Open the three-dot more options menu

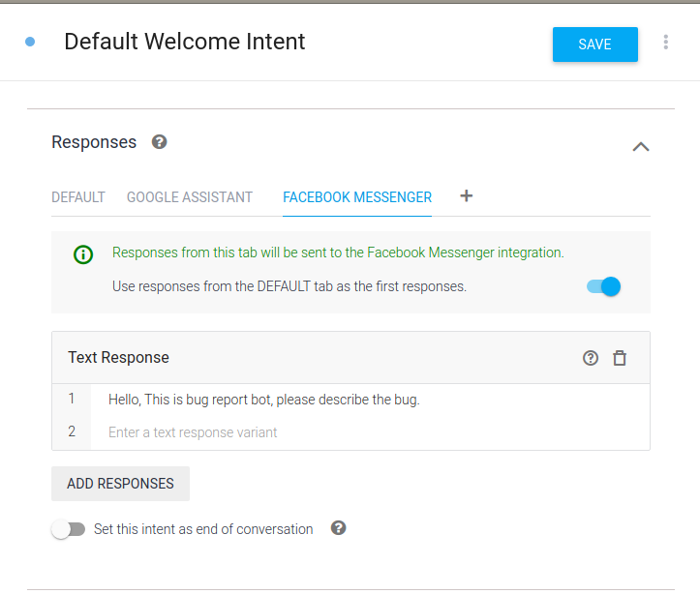665,43
